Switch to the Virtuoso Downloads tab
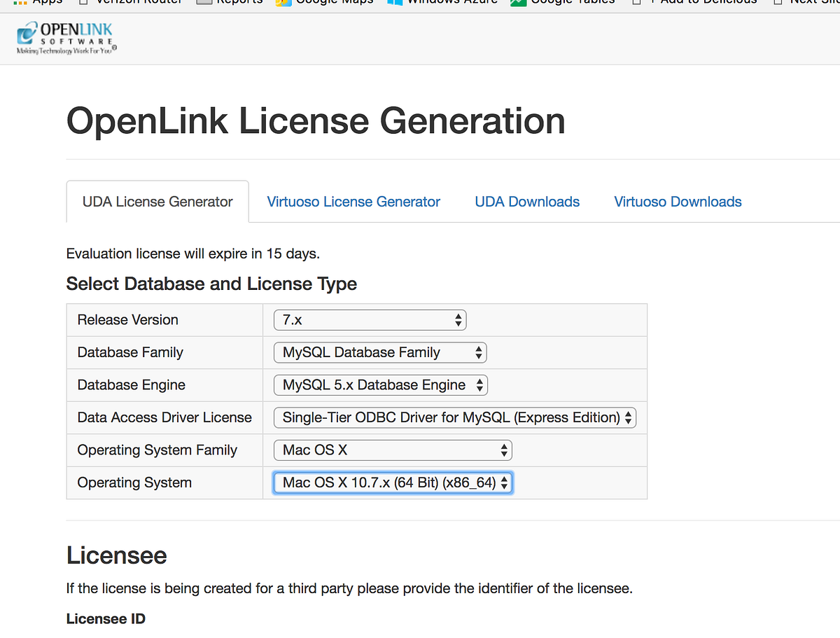The width and height of the screenshot is (840, 638). [x=678, y=202]
